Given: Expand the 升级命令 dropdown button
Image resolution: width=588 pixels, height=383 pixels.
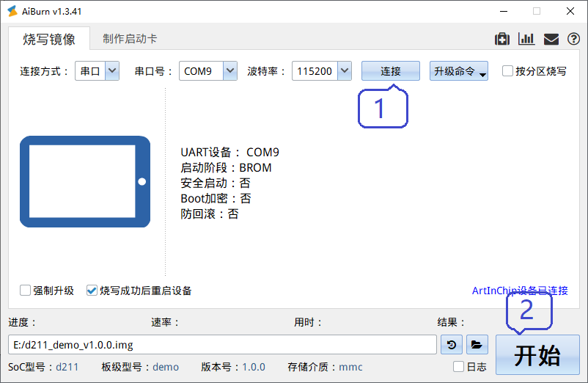Looking at the screenshot, I should click(x=459, y=71).
